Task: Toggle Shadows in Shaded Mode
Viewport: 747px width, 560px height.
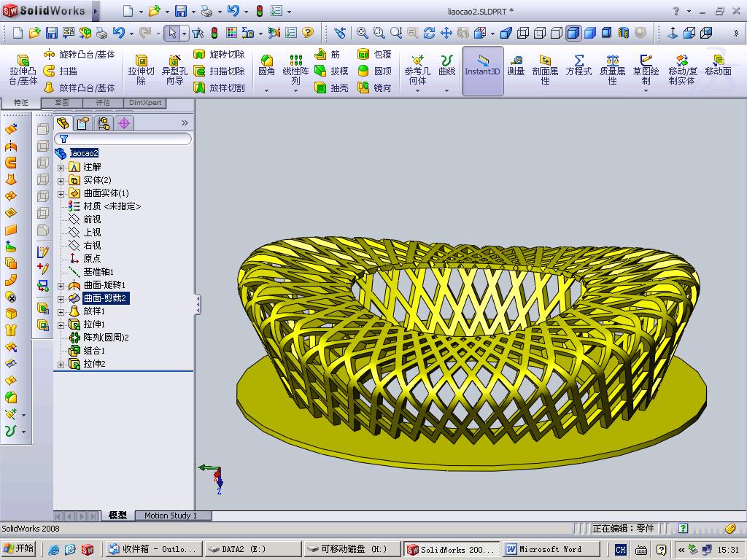Action: click(x=606, y=32)
